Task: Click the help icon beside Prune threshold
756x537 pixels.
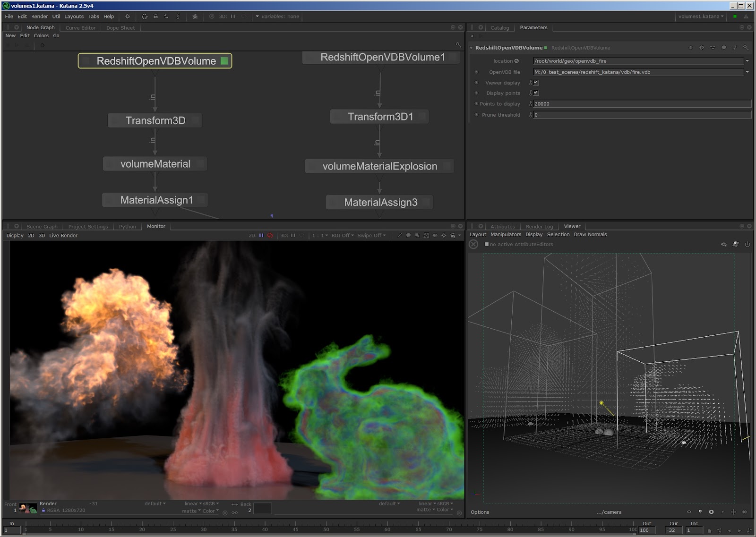Action: (x=476, y=115)
